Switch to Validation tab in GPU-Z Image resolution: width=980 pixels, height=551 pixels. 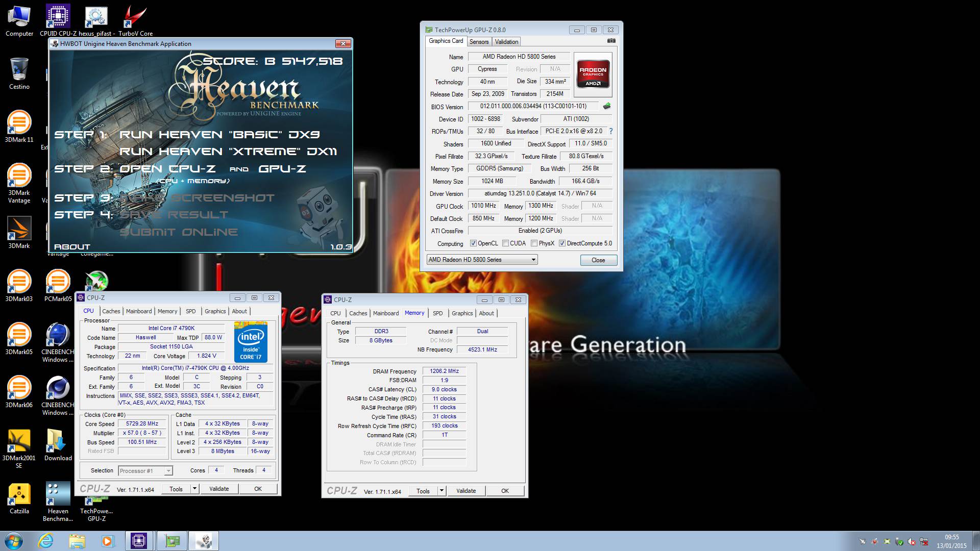click(506, 42)
